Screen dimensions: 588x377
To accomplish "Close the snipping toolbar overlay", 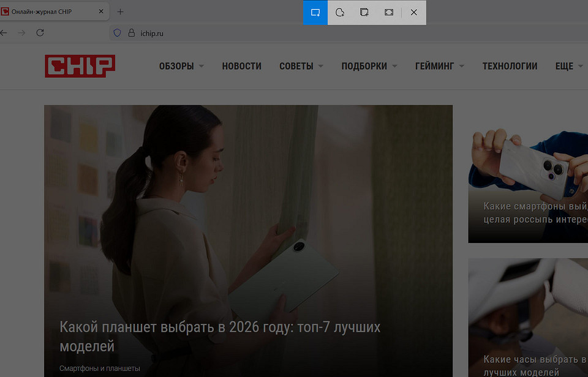I will [414, 12].
